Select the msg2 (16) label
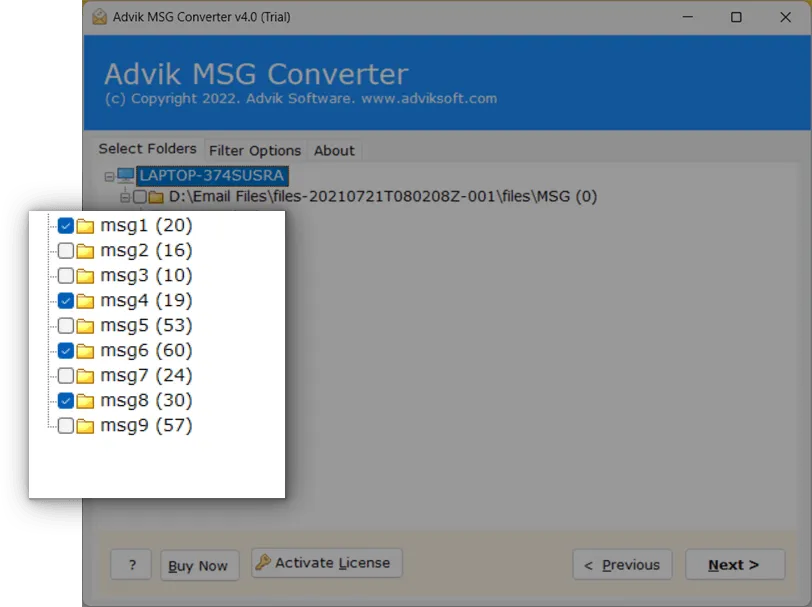This screenshot has width=812, height=607. tap(146, 251)
